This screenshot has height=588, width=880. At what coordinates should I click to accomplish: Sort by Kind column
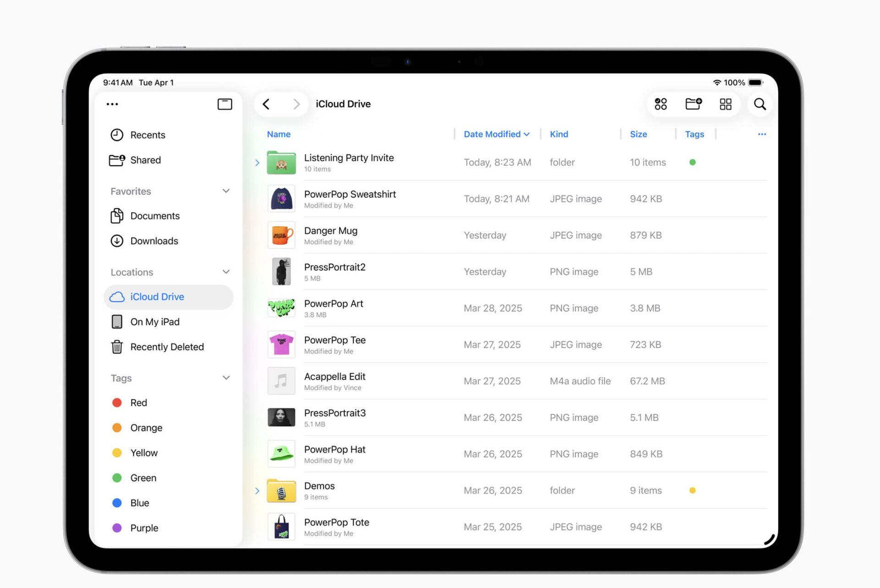(559, 134)
